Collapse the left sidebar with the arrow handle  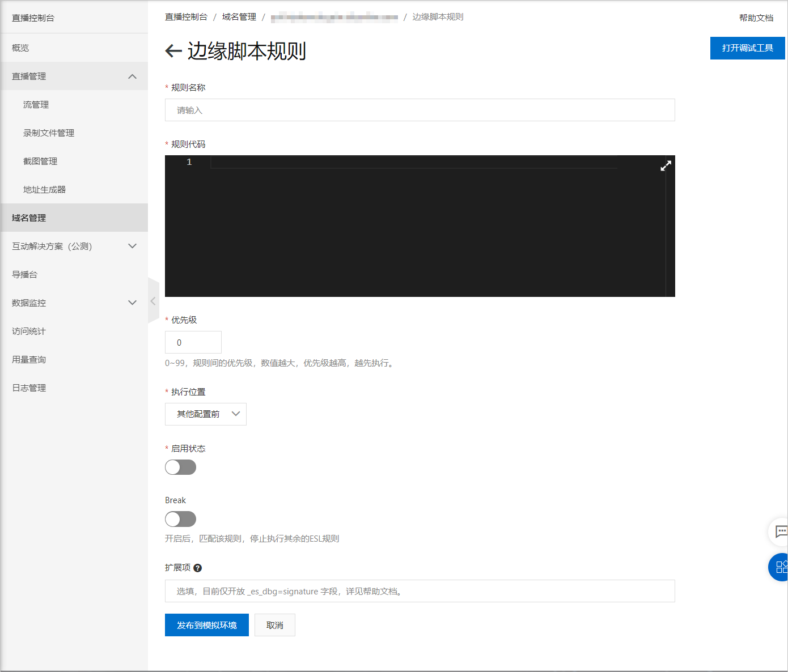point(153,301)
